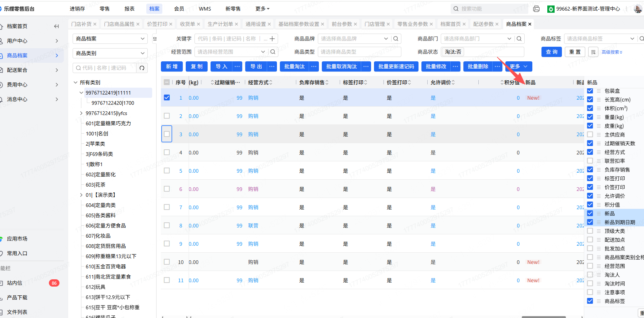644x318 pixels.
Task: Click the plus icon in keyword field
Action: tap(272, 39)
